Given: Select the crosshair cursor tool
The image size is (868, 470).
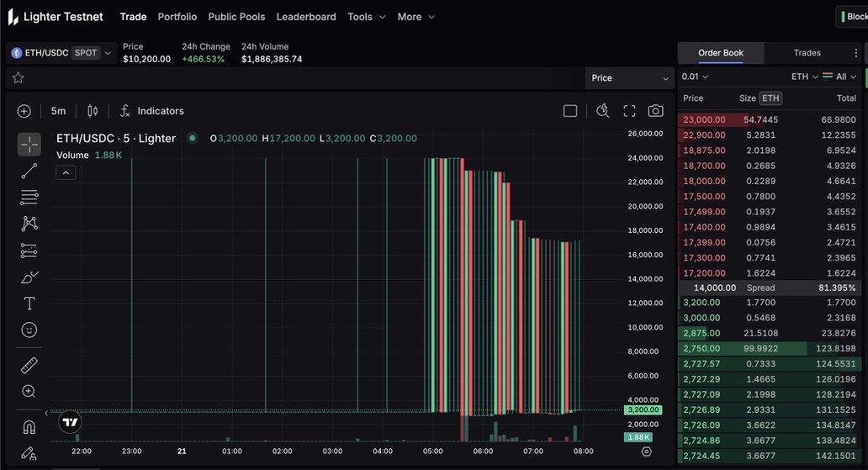Looking at the screenshot, I should (x=29, y=145).
